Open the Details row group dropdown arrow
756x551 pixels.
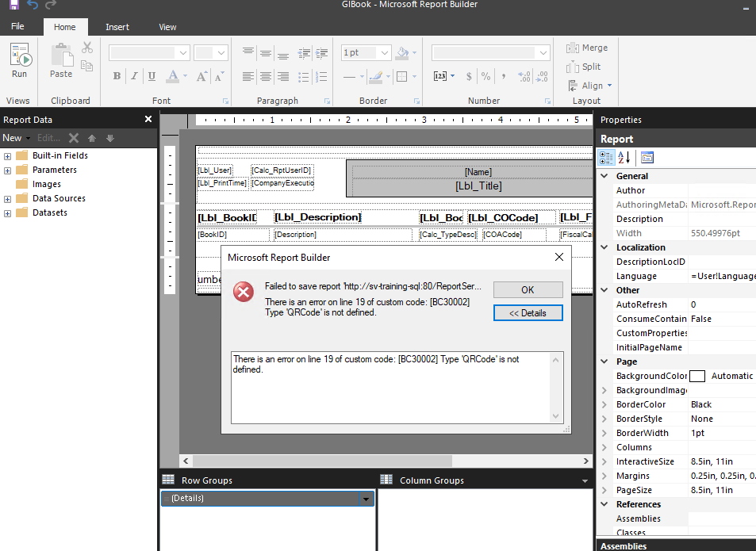(366, 499)
